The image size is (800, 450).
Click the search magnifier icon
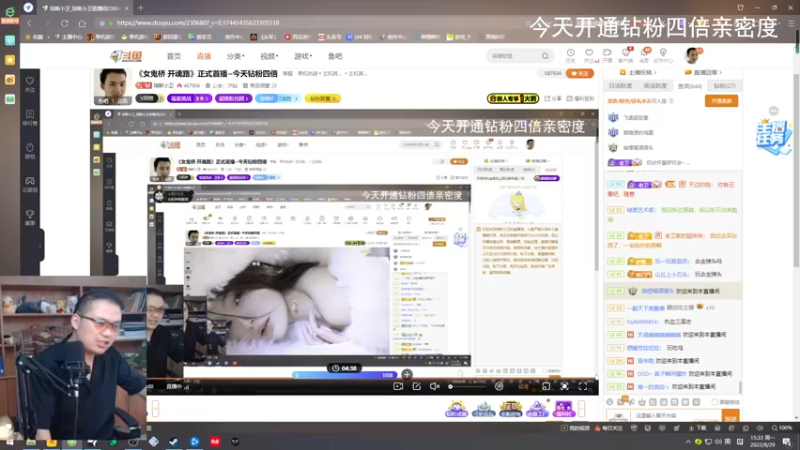pos(545,56)
